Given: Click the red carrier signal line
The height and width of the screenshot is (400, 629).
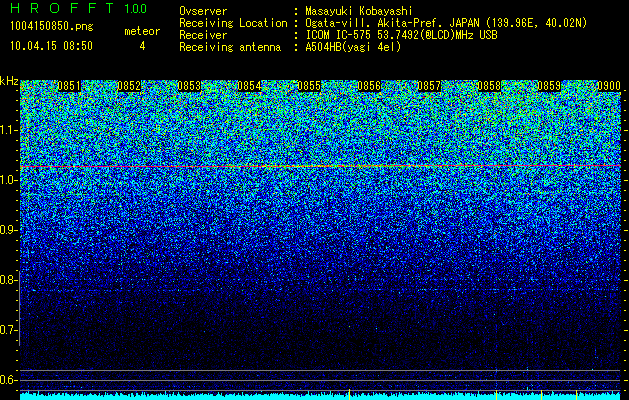Looking at the screenshot, I should tap(320, 166).
